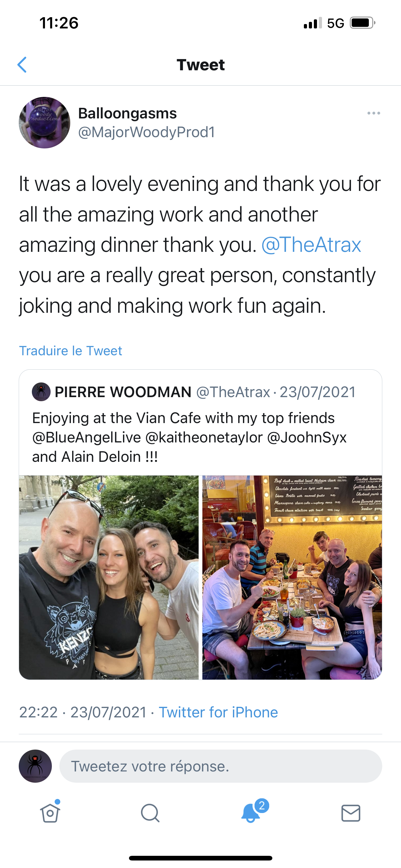This screenshot has height=868, width=401.
Task: Tap the Balloongasms display name
Action: [x=127, y=113]
